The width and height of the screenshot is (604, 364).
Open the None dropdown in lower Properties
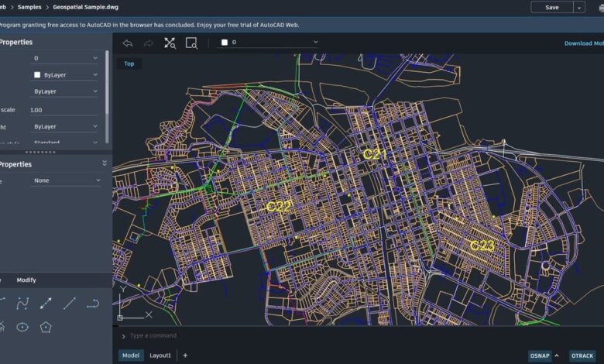click(x=66, y=180)
